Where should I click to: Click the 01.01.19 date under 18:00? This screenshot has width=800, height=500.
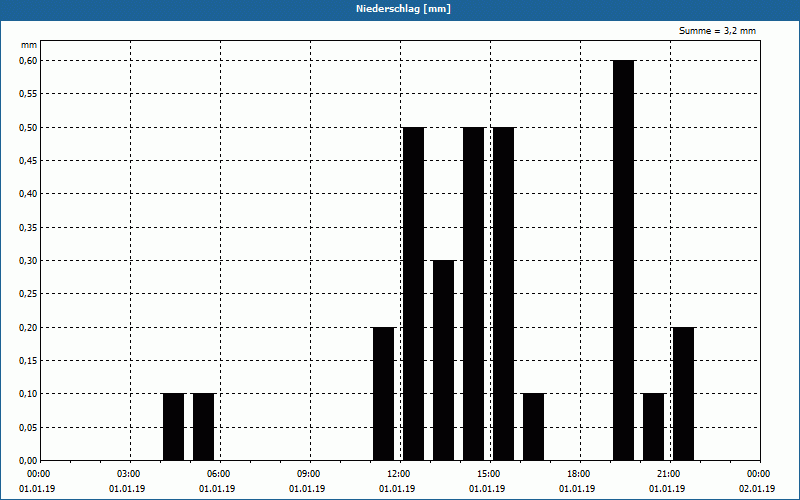[577, 489]
